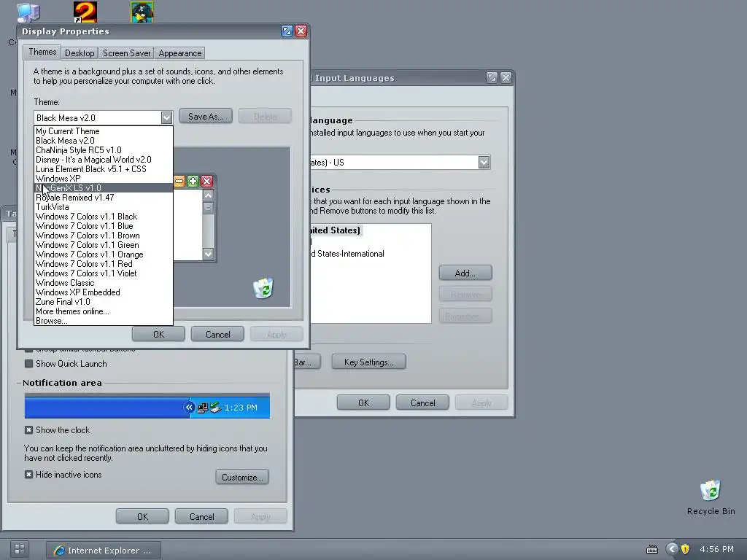
Task: Open the Appearance tab
Action: click(180, 53)
